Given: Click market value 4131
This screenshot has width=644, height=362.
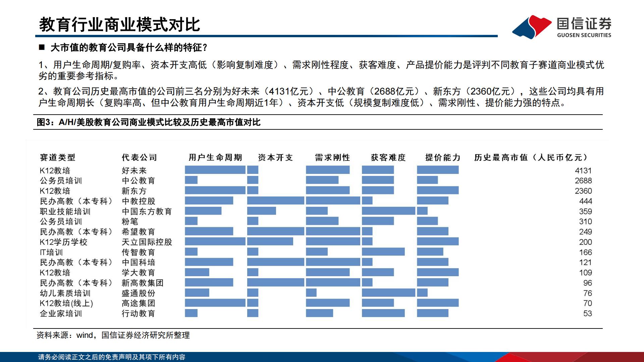Looking at the screenshot, I should [583, 171].
